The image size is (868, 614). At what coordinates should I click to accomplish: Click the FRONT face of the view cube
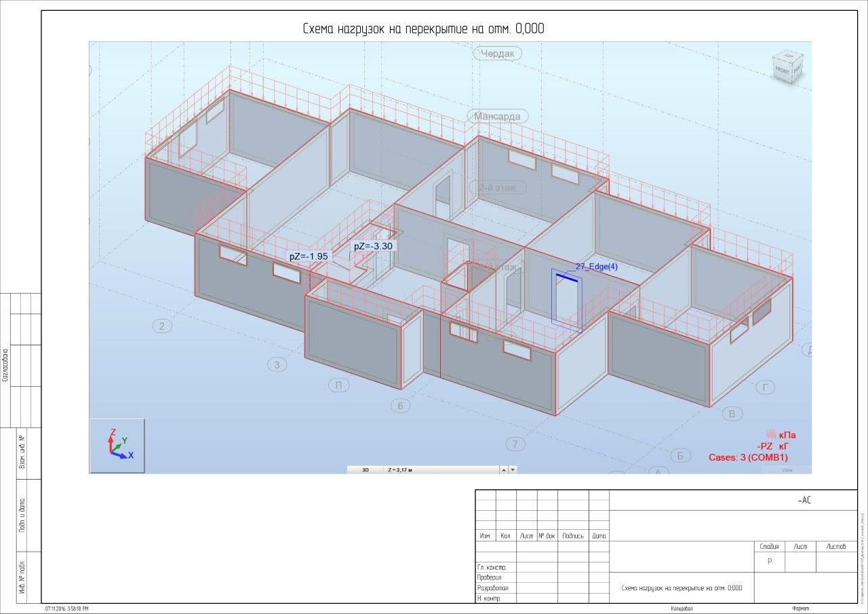click(x=783, y=71)
